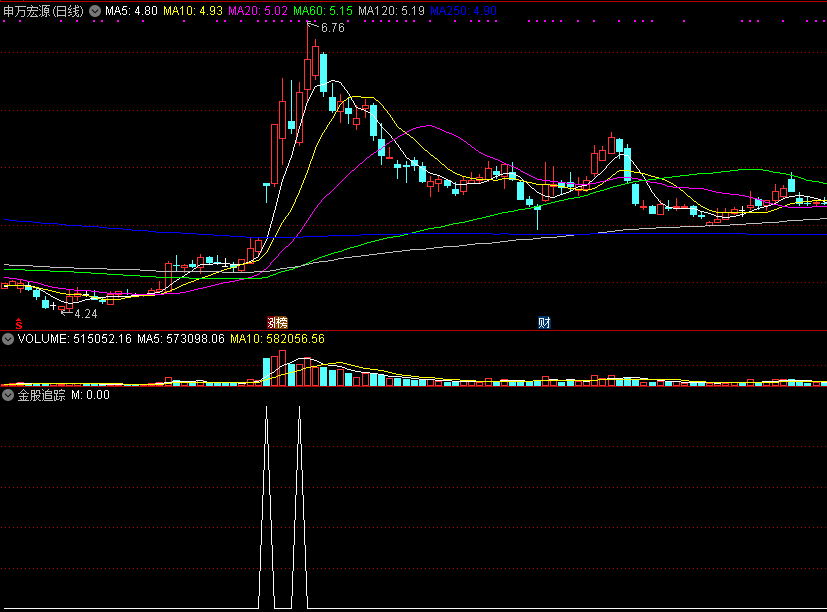Click the 别榜 event marker icon

click(x=277, y=322)
